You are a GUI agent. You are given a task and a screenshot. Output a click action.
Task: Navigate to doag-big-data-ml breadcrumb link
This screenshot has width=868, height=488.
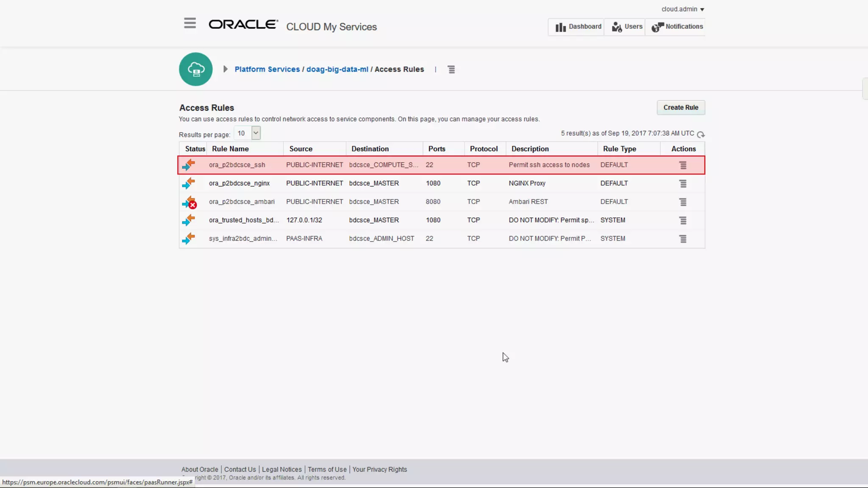[337, 69]
